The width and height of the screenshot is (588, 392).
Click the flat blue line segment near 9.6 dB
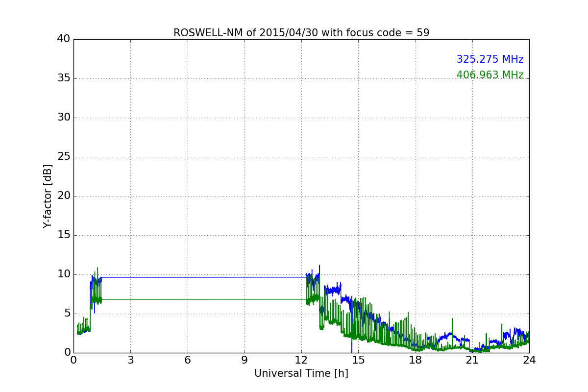(203, 277)
